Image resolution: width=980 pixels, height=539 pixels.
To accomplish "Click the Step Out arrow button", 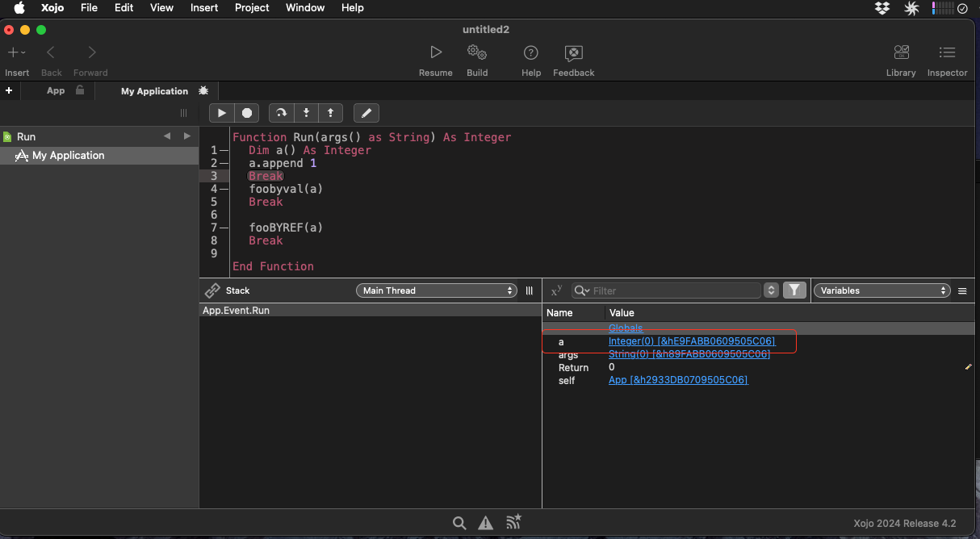I will 331,113.
